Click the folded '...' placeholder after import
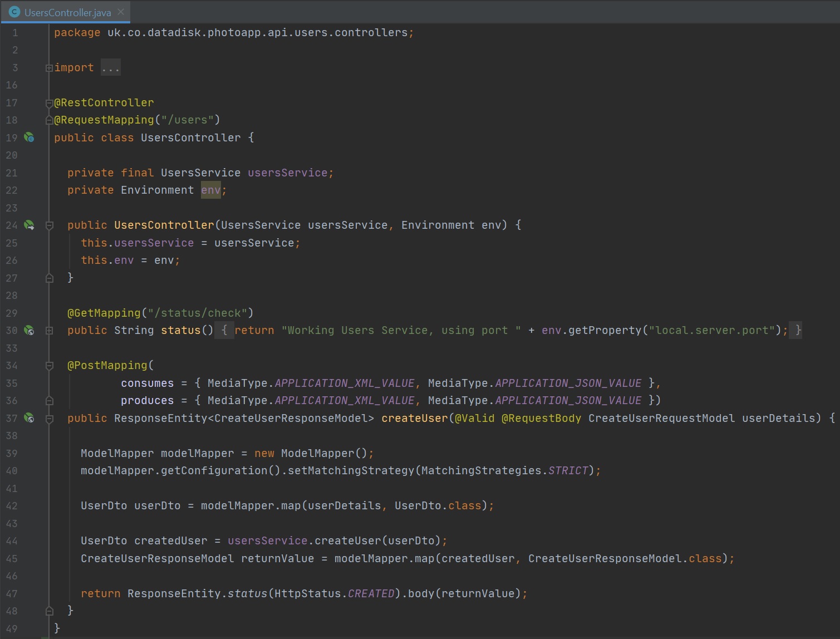The height and width of the screenshot is (639, 840). click(110, 68)
